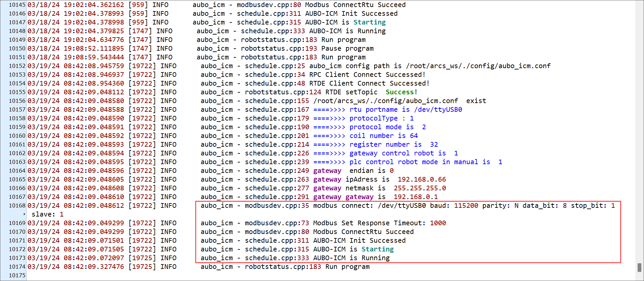Image resolution: width=644 pixels, height=281 pixels.
Task: Click line number 10168 in the gutter
Action: click(17, 205)
